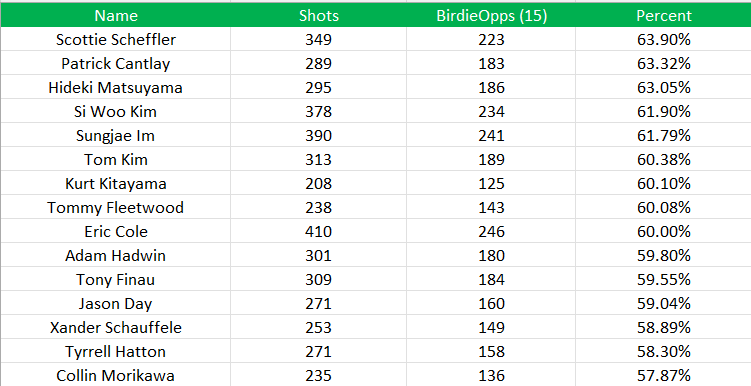Click Tommy Fleetwood's percent 60.08%
This screenshot has width=751, height=386.
coord(663,207)
